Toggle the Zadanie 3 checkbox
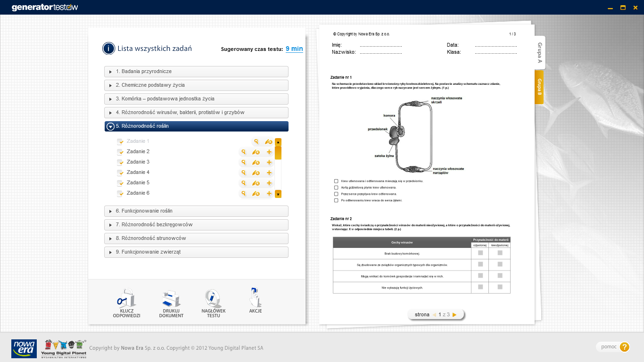 pyautogui.click(x=120, y=162)
